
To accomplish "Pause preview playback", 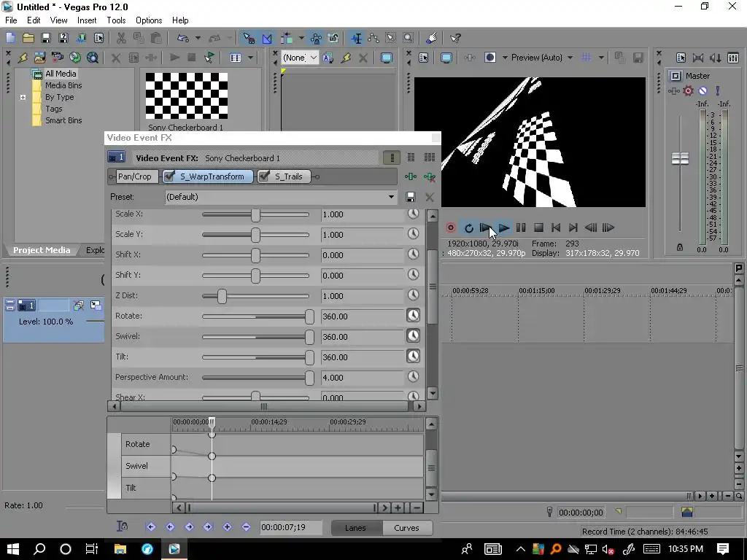I will coord(521,227).
